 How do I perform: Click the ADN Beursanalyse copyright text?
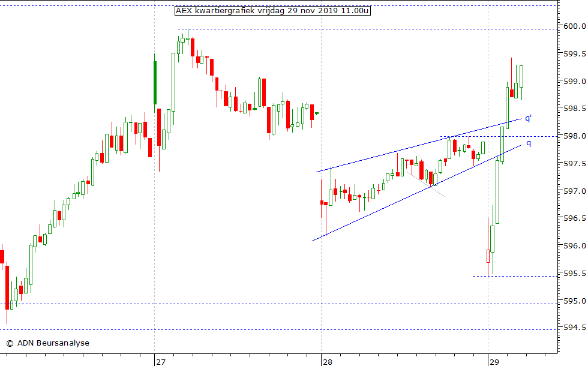pos(47,343)
